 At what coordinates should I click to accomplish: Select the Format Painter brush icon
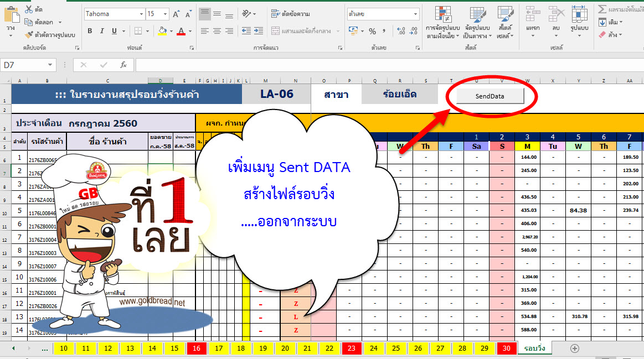tap(29, 34)
